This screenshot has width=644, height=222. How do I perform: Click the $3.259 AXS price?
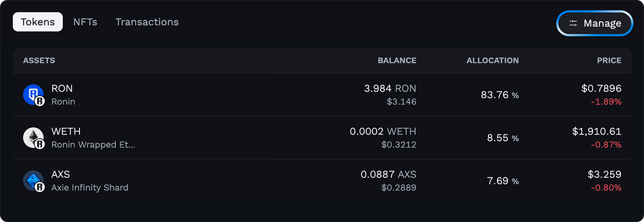coord(604,175)
